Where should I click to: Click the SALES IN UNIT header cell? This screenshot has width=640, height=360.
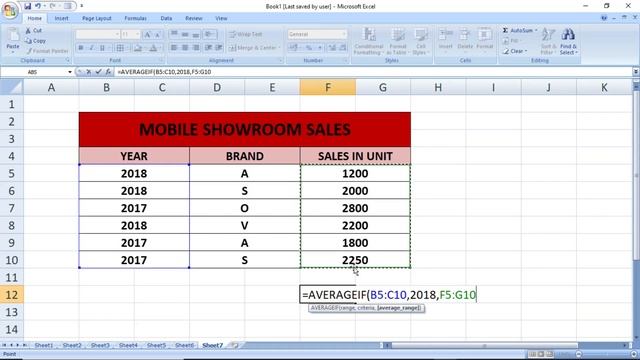355,156
